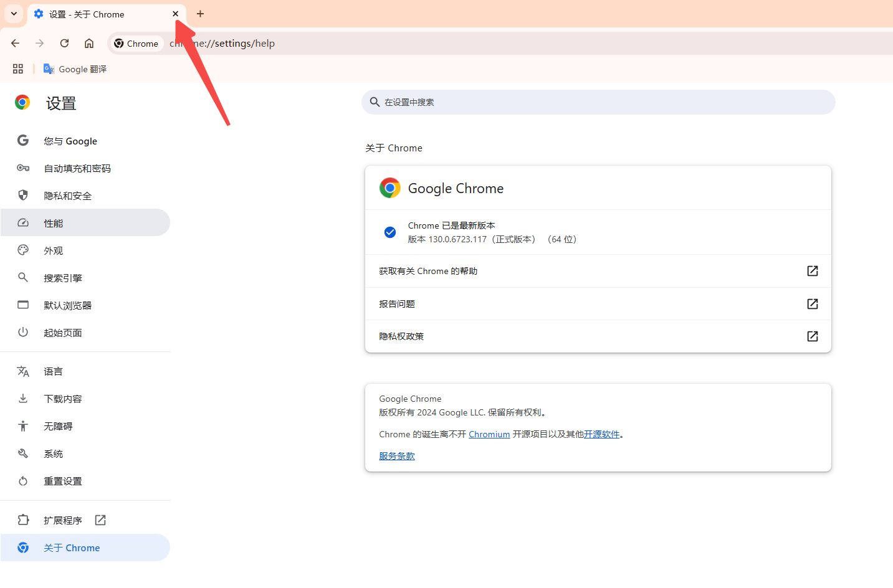Go back with the back arrow
The image size is (893, 588).
[16, 43]
